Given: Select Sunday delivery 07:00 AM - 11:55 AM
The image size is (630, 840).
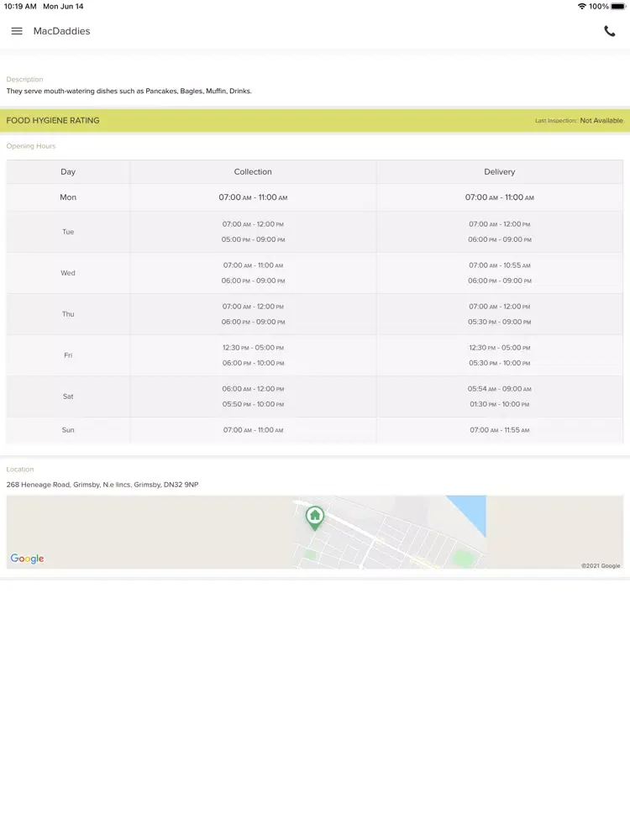Looking at the screenshot, I should point(499,430).
